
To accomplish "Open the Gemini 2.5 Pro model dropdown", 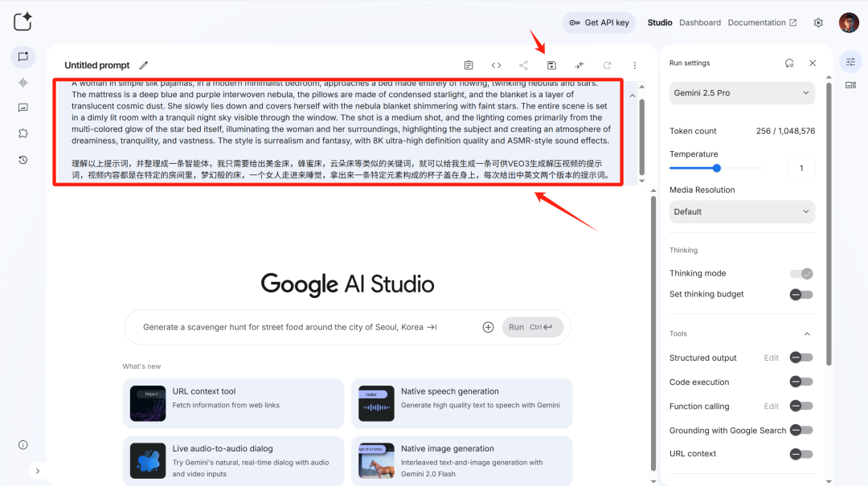I will click(742, 93).
